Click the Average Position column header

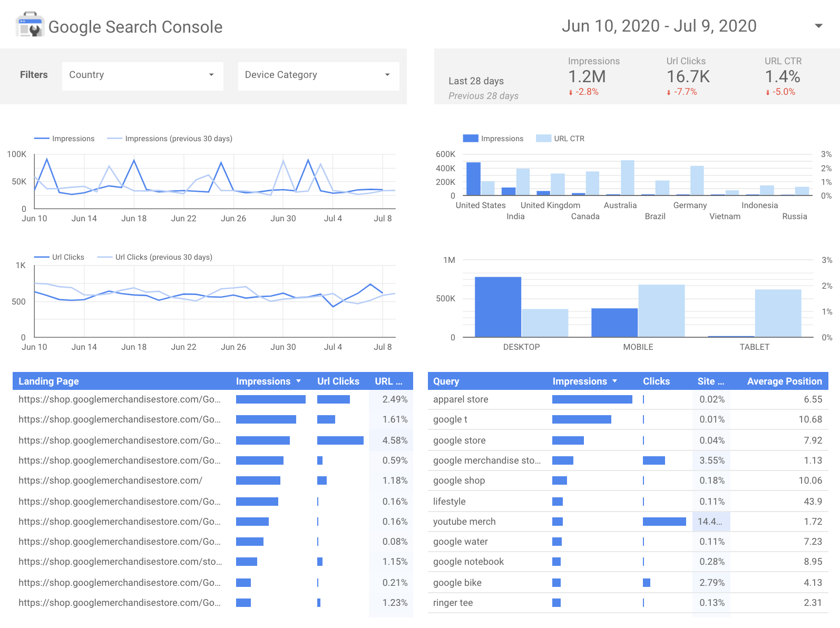pyautogui.click(x=785, y=381)
